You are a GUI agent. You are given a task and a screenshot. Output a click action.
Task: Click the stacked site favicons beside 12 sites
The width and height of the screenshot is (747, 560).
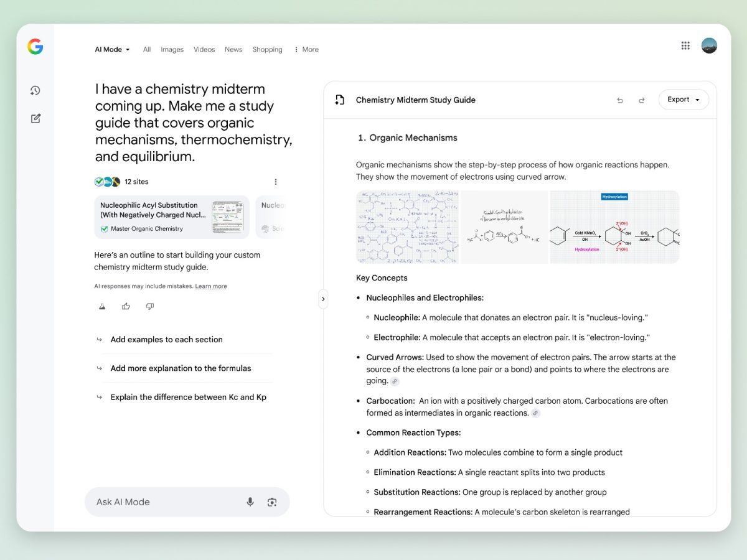[107, 182]
